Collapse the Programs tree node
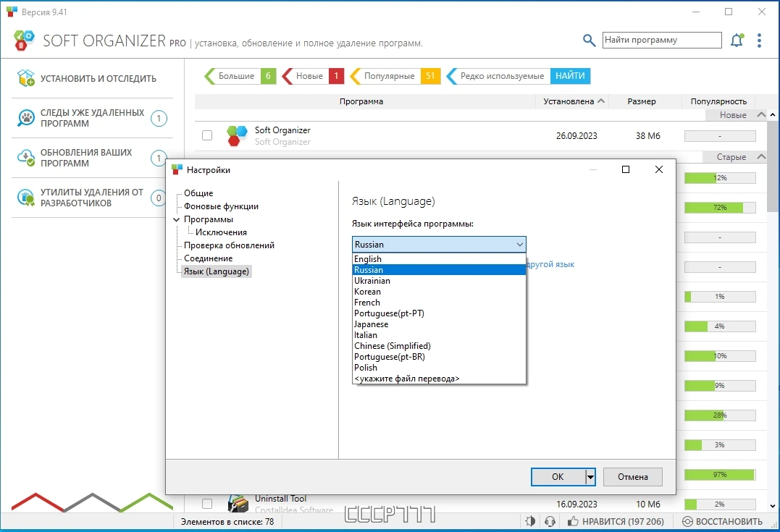Viewport: 780px width, 532px height. point(176,219)
